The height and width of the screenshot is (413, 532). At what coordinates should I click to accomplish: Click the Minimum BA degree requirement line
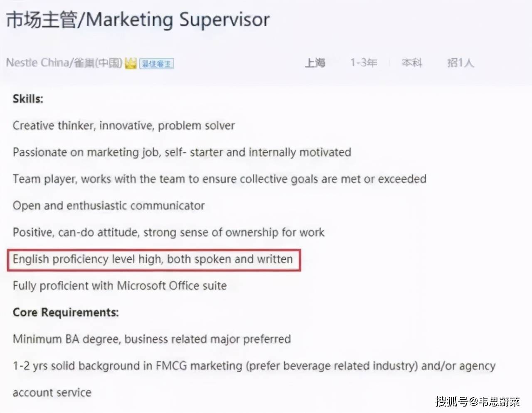click(x=152, y=339)
